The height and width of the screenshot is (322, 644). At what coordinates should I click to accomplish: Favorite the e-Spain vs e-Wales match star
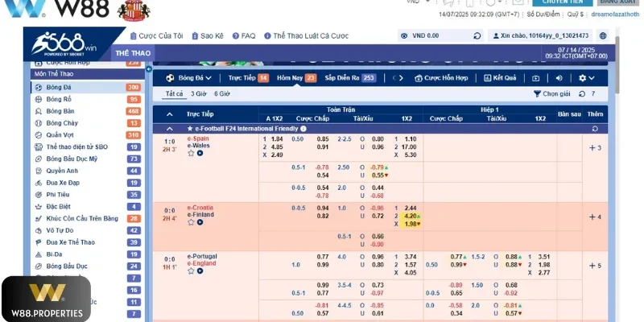[191, 153]
